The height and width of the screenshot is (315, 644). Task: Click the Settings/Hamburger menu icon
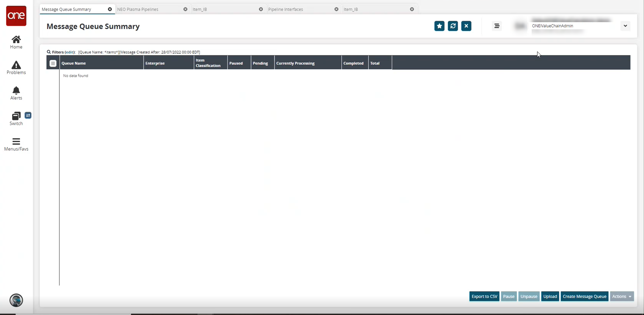497,26
